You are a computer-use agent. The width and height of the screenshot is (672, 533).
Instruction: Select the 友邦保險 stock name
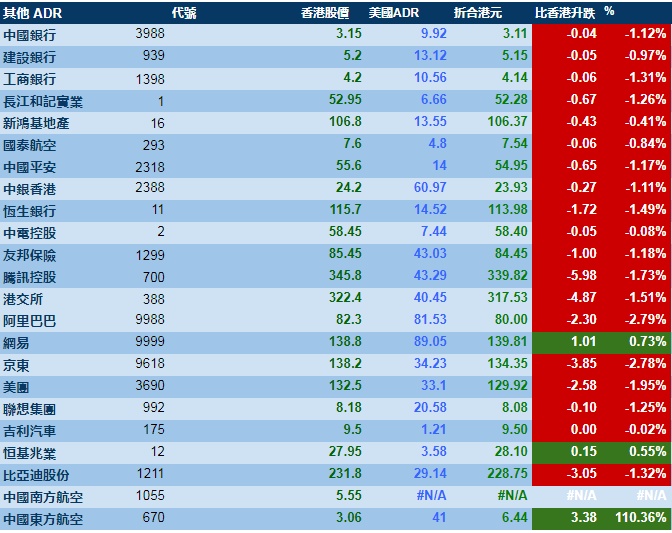(x=30, y=255)
